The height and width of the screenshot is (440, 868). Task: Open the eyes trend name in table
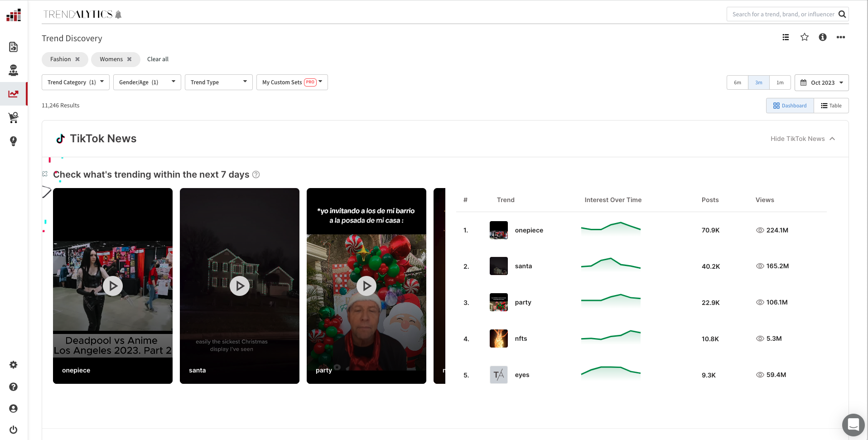(522, 375)
